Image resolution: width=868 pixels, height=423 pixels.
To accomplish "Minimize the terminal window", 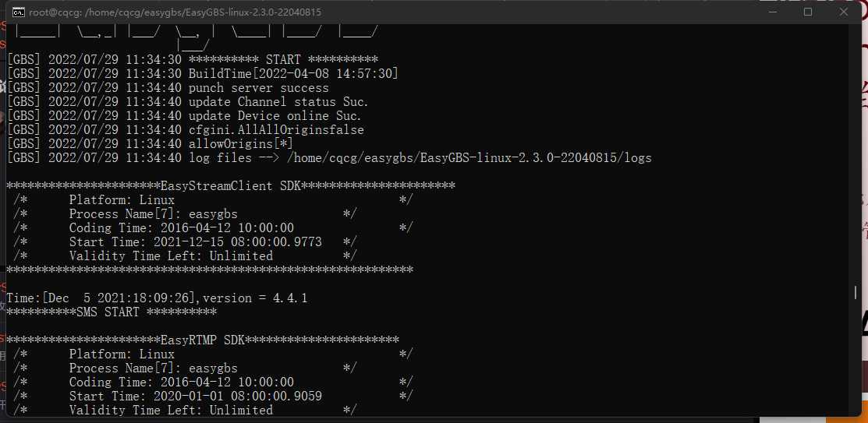I will coord(772,12).
